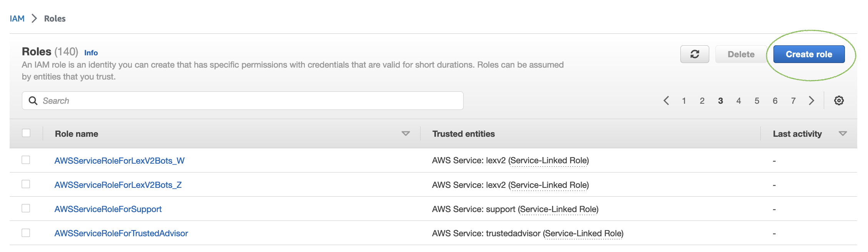Viewport: 868px width, 252px height.
Task: Sort by Last activity arrow
Action: coord(843,134)
